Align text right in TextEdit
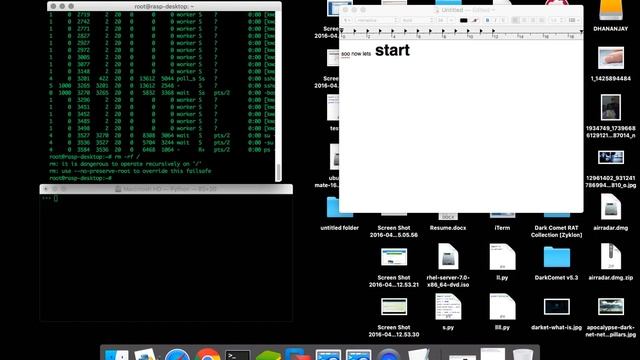The height and width of the screenshot is (360, 640). click(533, 20)
